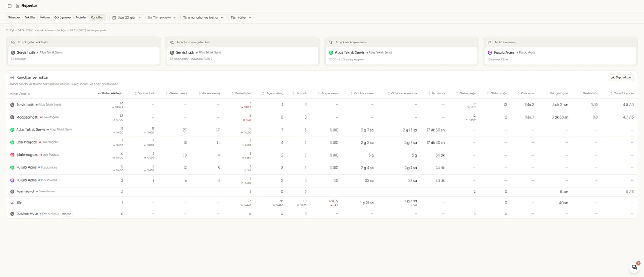This screenshot has height=277, width=644.
Task: Expand the Tüm projeler filter
Action: (162, 17)
